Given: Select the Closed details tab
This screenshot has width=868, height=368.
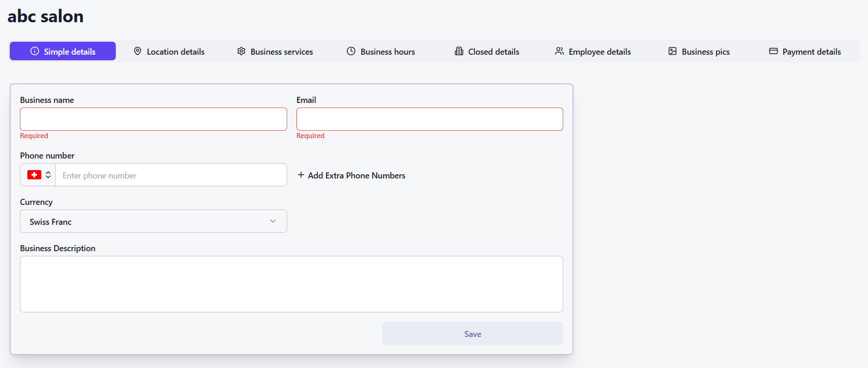Looking at the screenshot, I should coord(487,51).
